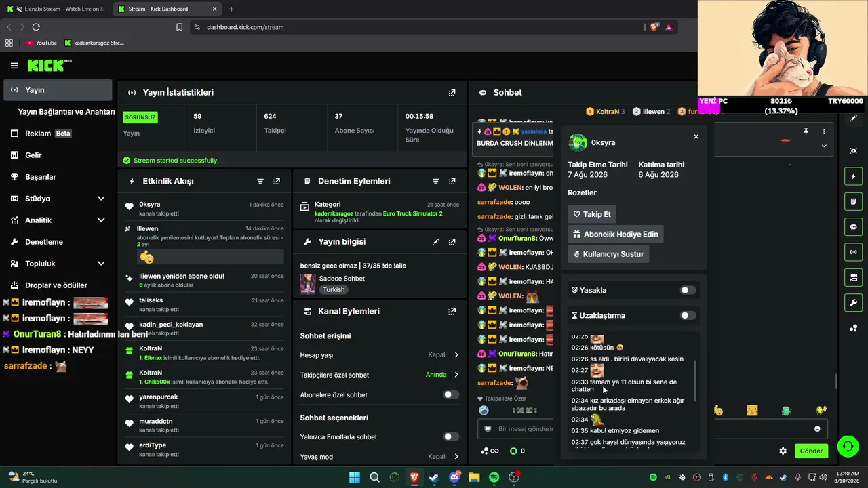Open Yavaş mod setting
Viewport: 868px width, 488px height.
point(380,457)
